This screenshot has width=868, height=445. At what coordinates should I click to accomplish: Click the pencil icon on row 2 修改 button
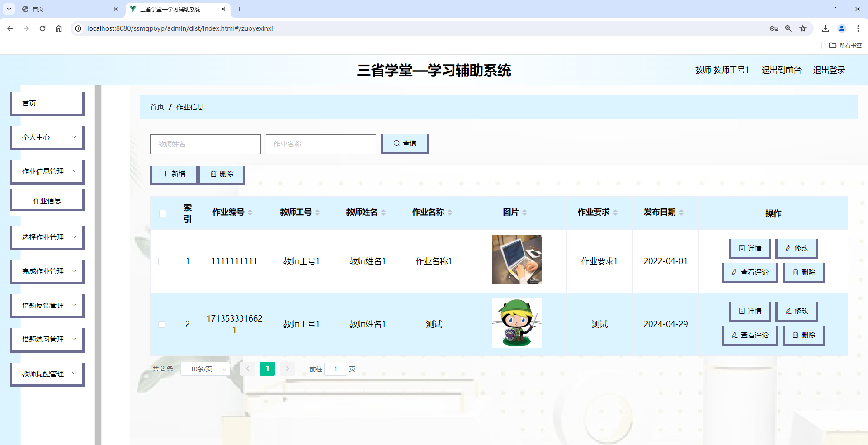pos(788,311)
